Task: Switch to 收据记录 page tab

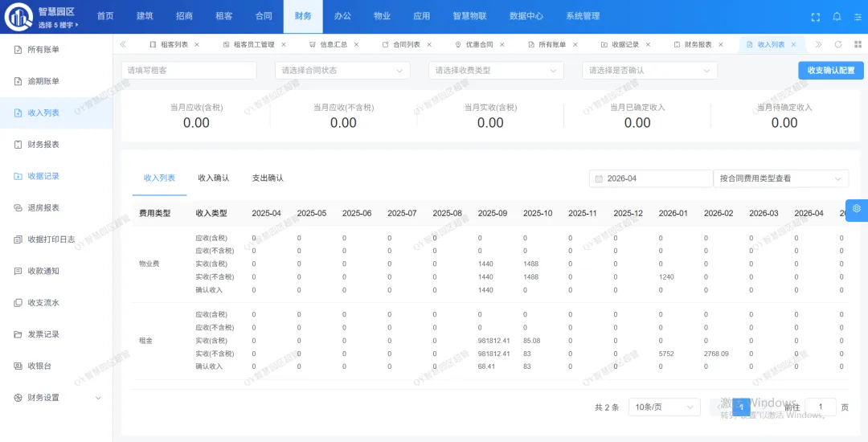Action: pos(625,44)
